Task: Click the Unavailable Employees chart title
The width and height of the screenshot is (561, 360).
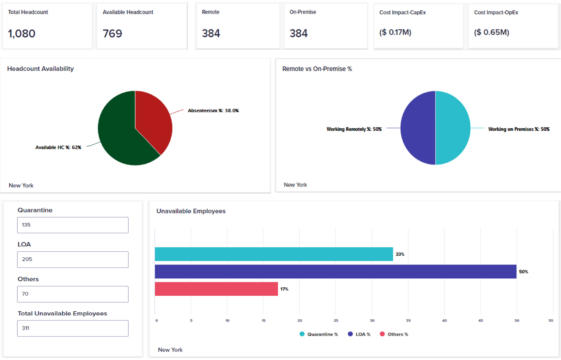Action: pyautogui.click(x=191, y=211)
